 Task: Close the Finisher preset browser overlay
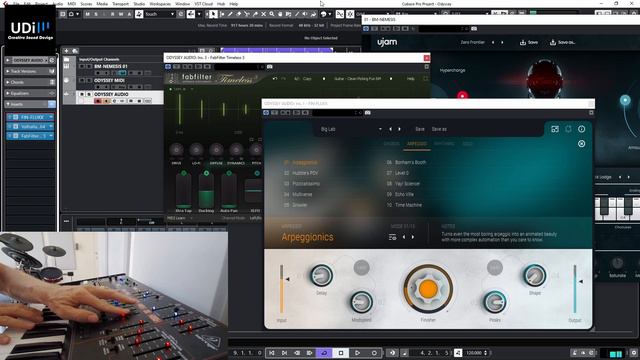point(582,144)
